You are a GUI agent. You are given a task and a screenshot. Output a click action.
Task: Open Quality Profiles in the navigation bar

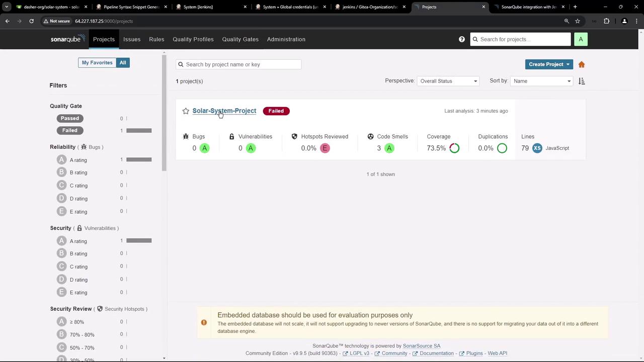(193, 39)
